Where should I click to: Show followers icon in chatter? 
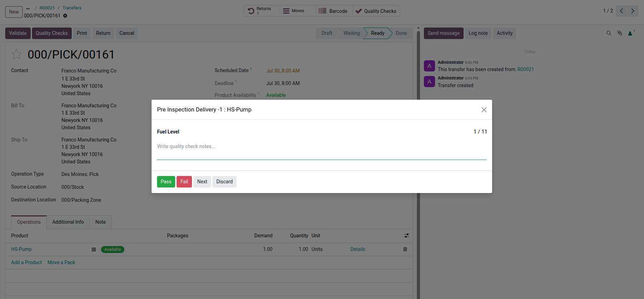[x=631, y=33]
